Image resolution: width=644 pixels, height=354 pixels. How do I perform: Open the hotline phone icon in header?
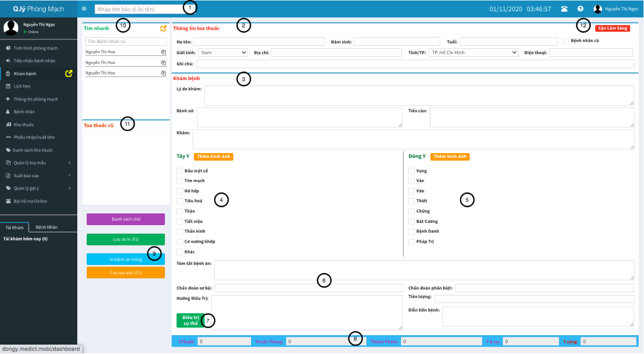point(564,9)
